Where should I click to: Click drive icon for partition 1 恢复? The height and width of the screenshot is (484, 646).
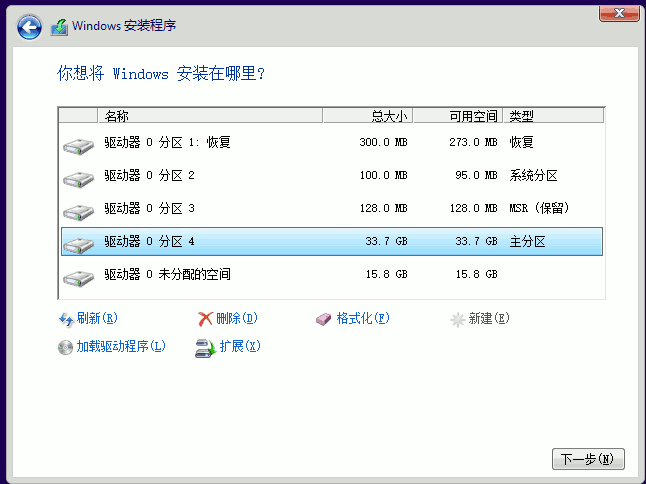tap(78, 146)
